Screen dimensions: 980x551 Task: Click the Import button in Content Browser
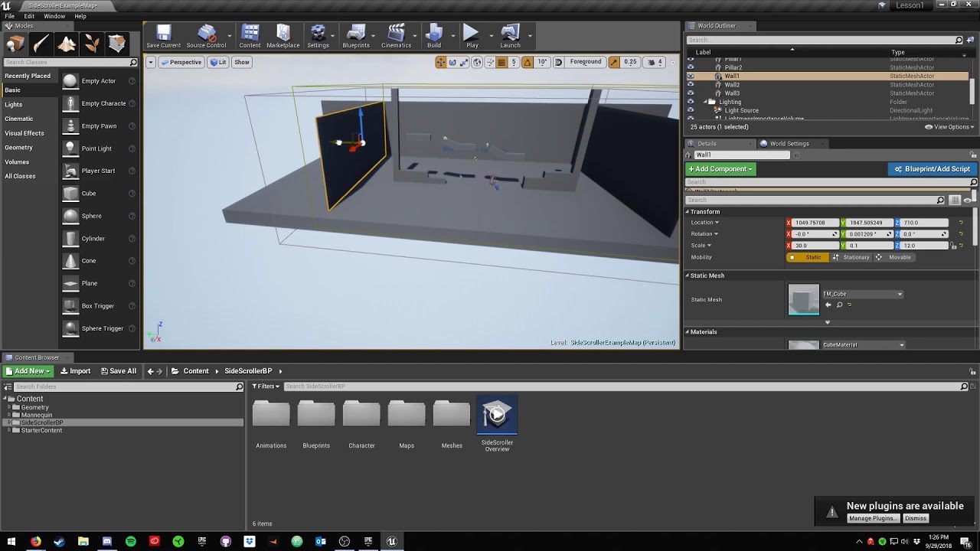pyautogui.click(x=75, y=371)
